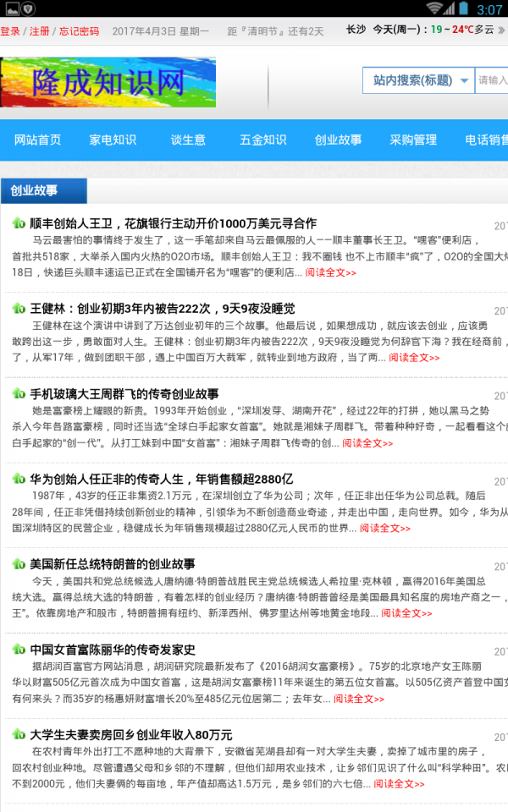This screenshot has height=812, width=508.
Task: Click green icon beside 美国新任总统特朗普 article
Action: (x=19, y=564)
